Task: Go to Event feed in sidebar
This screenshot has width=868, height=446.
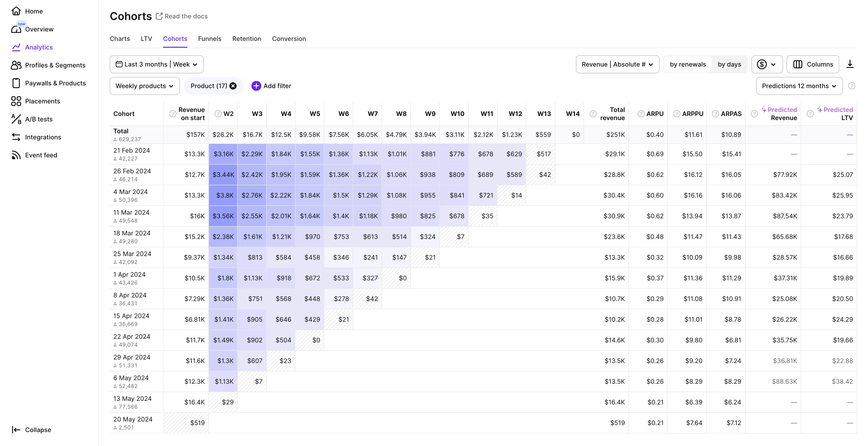Action: click(x=41, y=155)
